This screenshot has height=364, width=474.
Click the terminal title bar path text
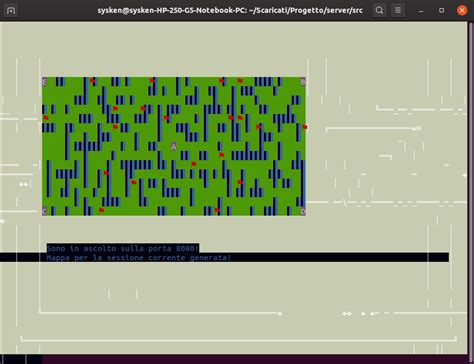click(x=230, y=10)
